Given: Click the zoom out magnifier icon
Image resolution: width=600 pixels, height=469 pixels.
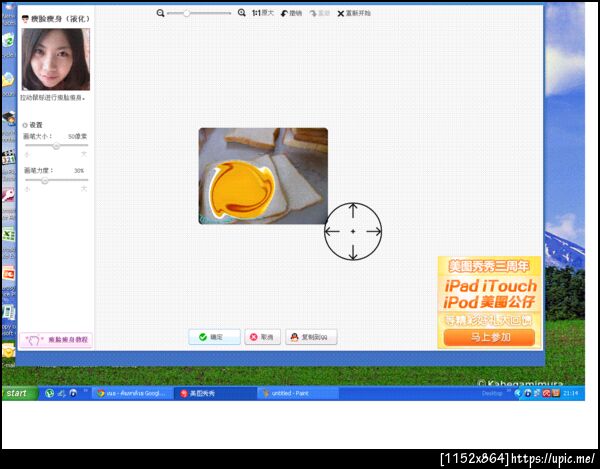Looking at the screenshot, I should tap(160, 13).
